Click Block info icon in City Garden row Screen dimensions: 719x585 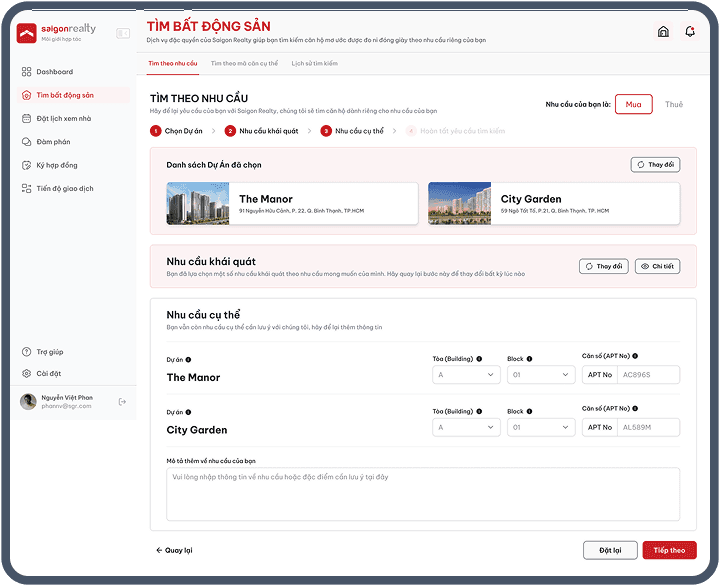coord(529,411)
